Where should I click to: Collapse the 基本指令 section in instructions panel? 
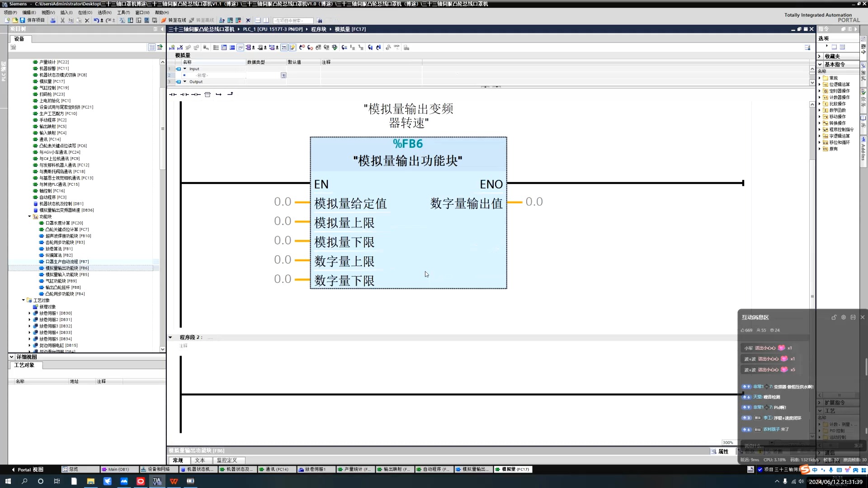pyautogui.click(x=819, y=64)
